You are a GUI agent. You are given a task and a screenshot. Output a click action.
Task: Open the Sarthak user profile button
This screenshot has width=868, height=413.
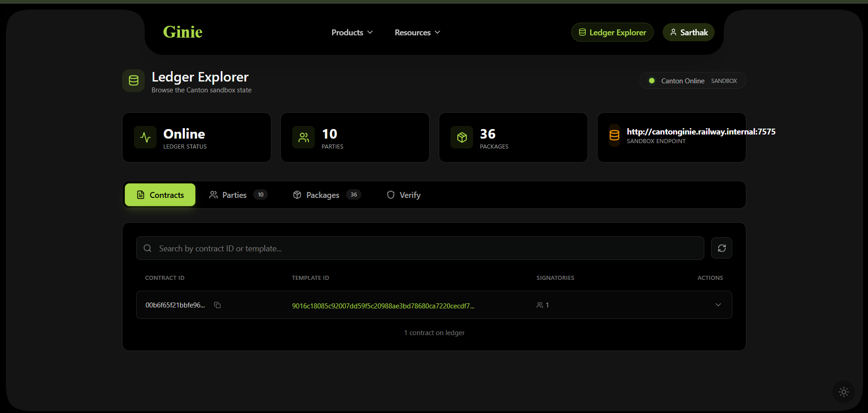tap(688, 32)
